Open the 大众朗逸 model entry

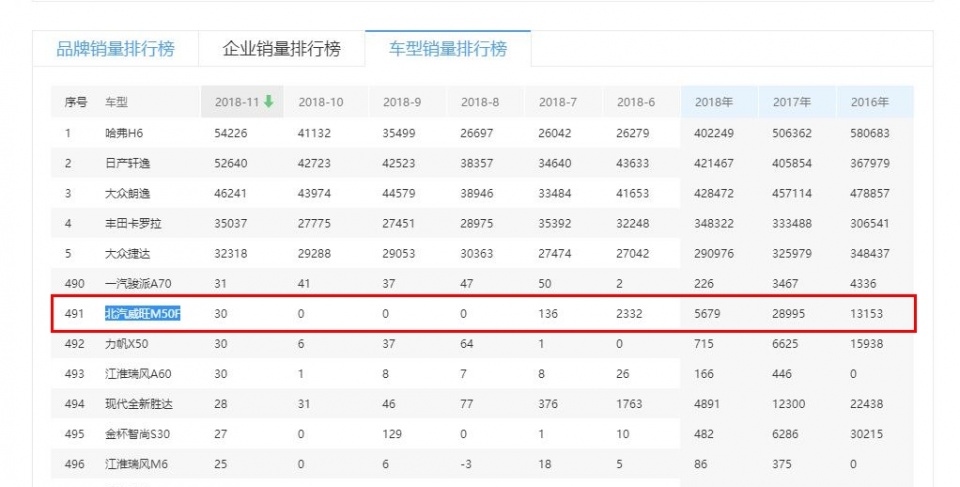127,194
